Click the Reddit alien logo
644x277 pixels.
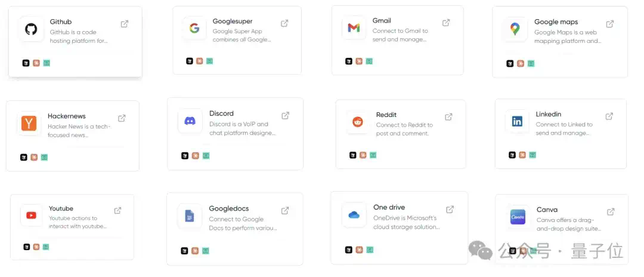click(358, 122)
